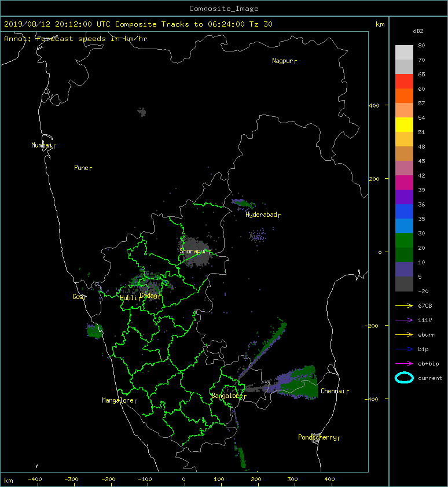Viewport: 448px width, 487px height.
Task: Click the 300 tick label on the bottom axis
Action: (292, 479)
